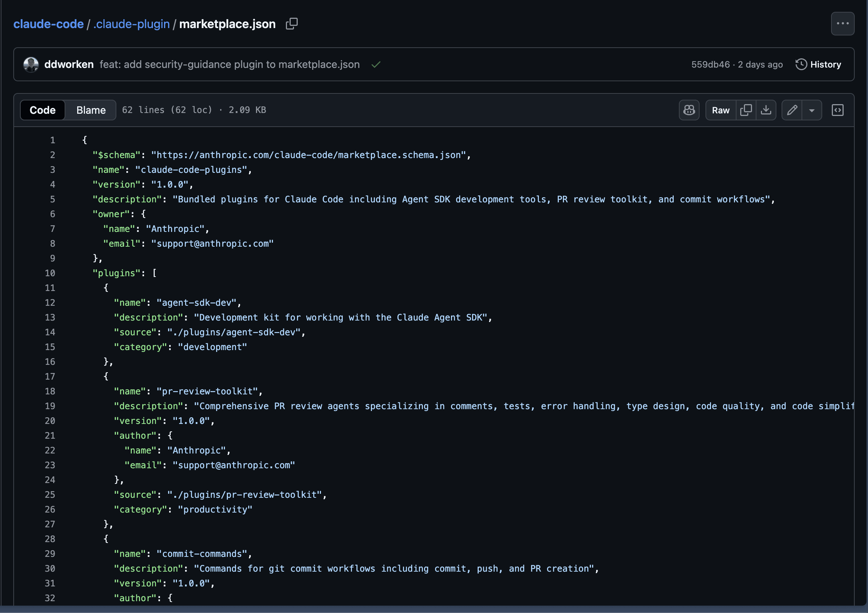Open commit hash 559db46
The height and width of the screenshot is (613, 868).
click(x=710, y=65)
